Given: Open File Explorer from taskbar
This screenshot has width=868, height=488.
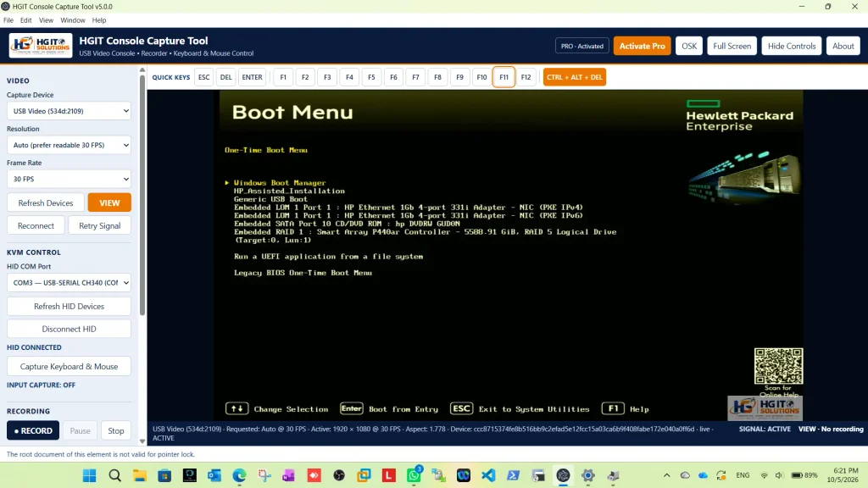Looking at the screenshot, I should 140,475.
